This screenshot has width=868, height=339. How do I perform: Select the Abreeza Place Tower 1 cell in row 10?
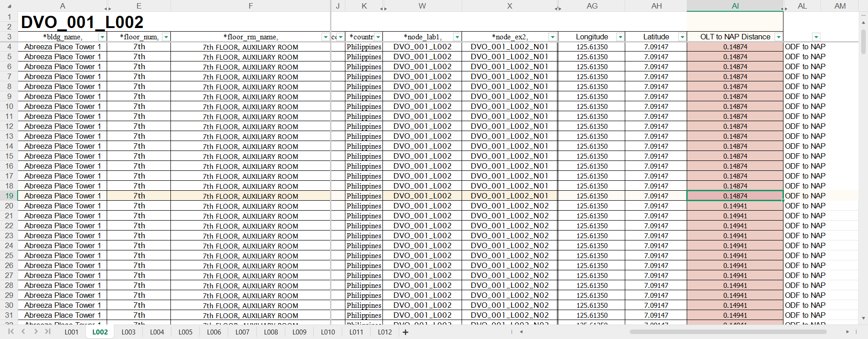click(x=62, y=106)
